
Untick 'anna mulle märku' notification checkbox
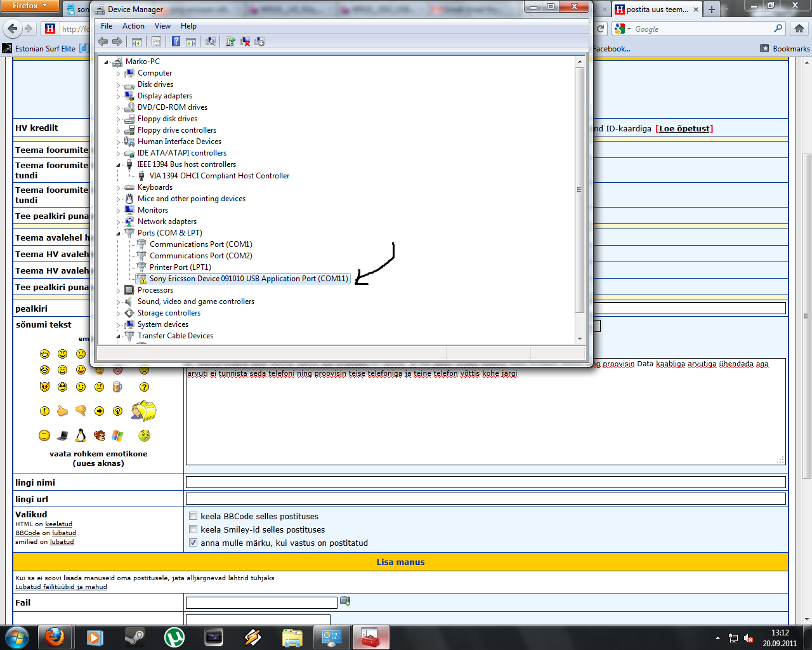193,543
